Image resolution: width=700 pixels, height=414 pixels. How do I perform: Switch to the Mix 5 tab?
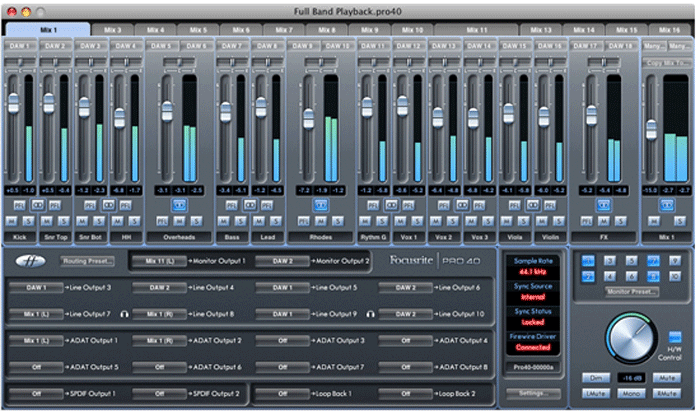(x=198, y=30)
